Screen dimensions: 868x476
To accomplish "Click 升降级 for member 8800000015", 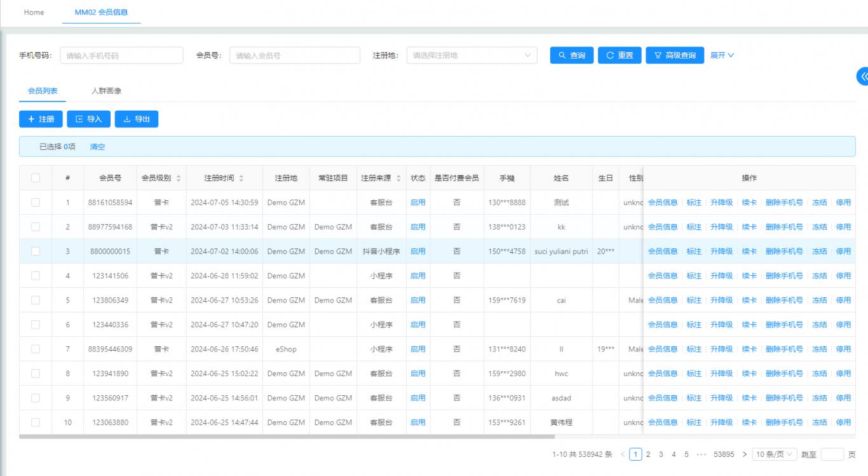I will point(722,251).
